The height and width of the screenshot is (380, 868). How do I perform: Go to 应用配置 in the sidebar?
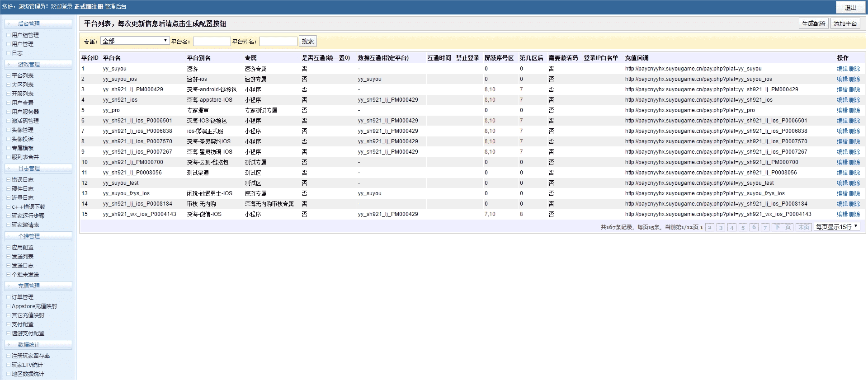23,248
